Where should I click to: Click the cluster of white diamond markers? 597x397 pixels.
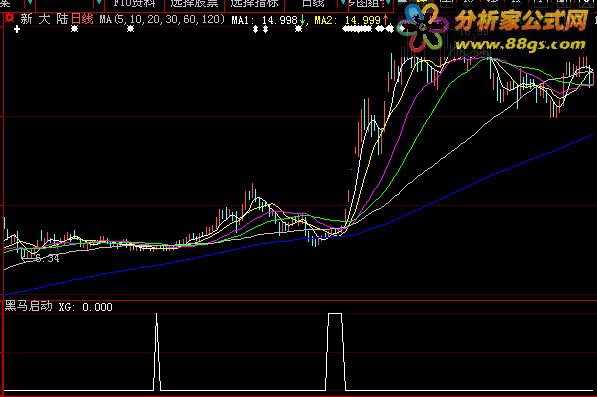[x=368, y=29]
